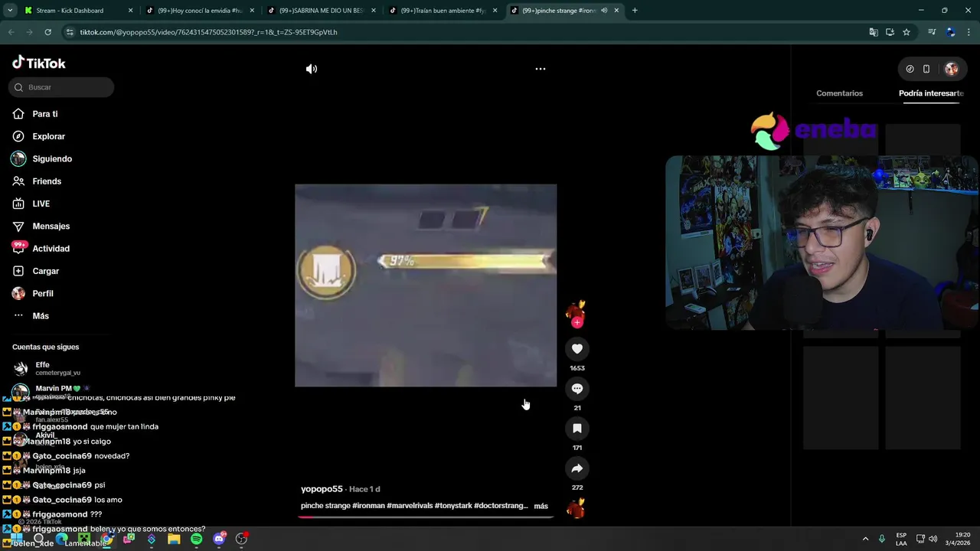Seek along the video progress bar

pos(426,517)
